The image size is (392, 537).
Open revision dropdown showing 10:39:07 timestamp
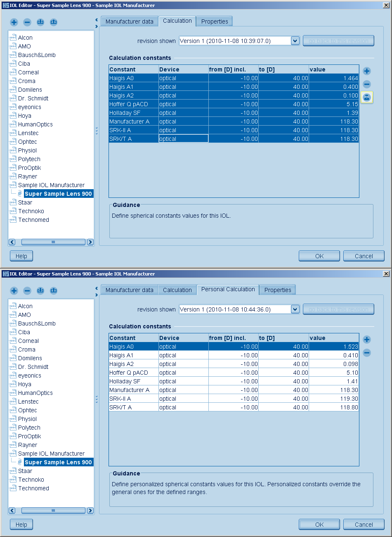click(x=295, y=41)
